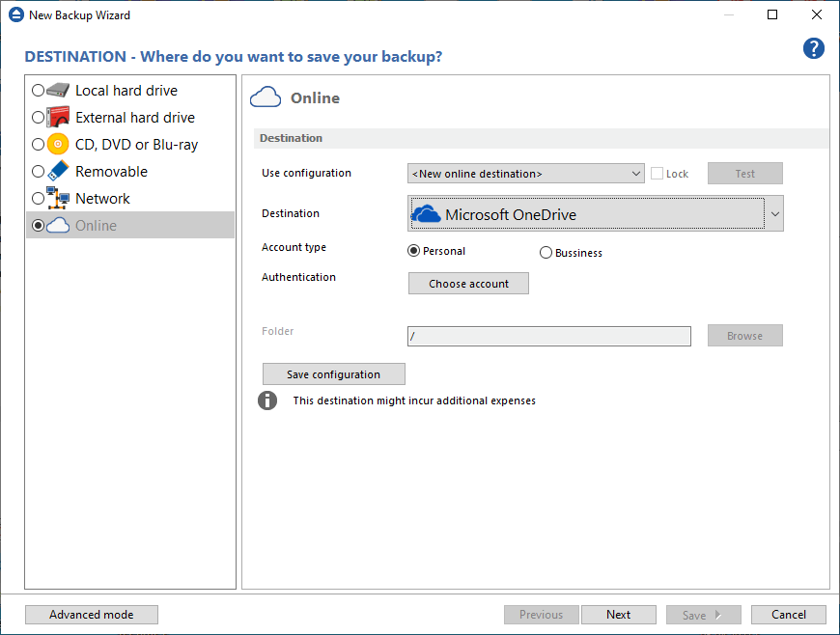Viewport: 840px width, 635px height.
Task: Proceed with the Next button
Action: (619, 615)
